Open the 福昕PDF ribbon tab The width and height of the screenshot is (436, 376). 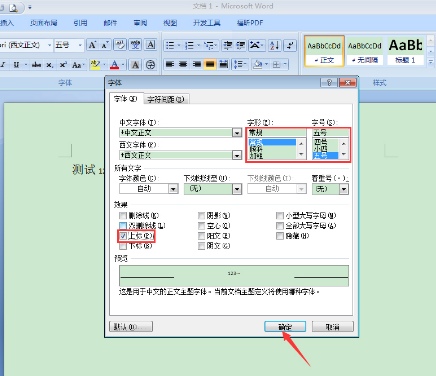tap(250, 23)
